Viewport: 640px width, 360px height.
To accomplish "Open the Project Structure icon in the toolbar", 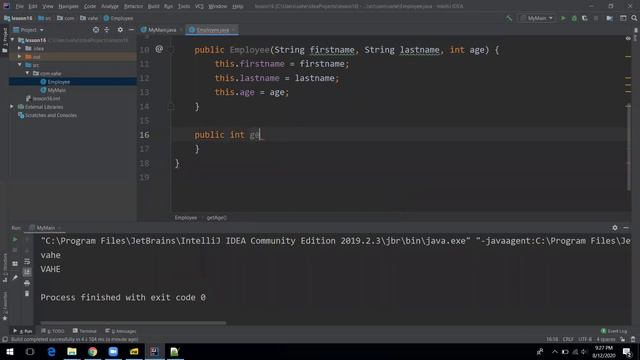I will (x=623, y=18).
